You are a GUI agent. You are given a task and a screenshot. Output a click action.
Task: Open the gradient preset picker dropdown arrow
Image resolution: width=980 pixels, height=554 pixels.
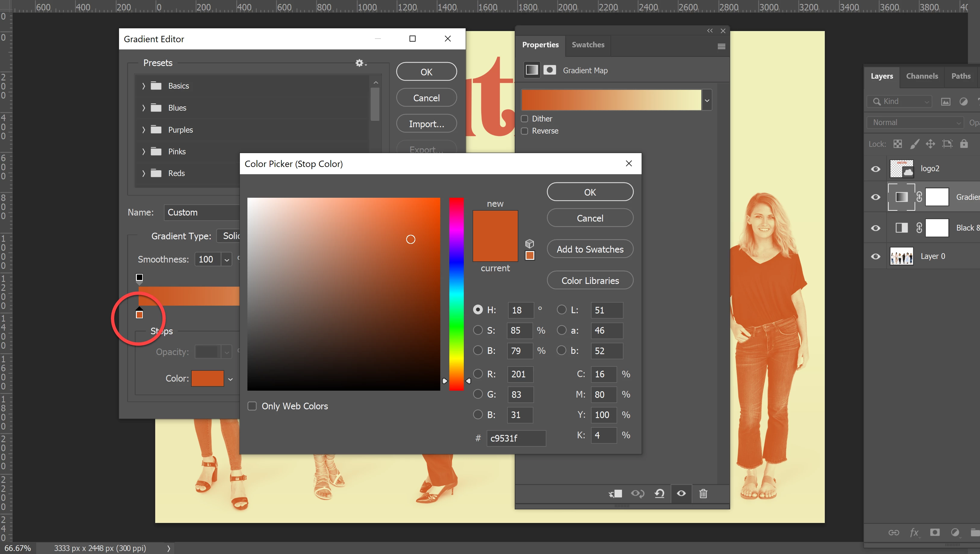707,100
